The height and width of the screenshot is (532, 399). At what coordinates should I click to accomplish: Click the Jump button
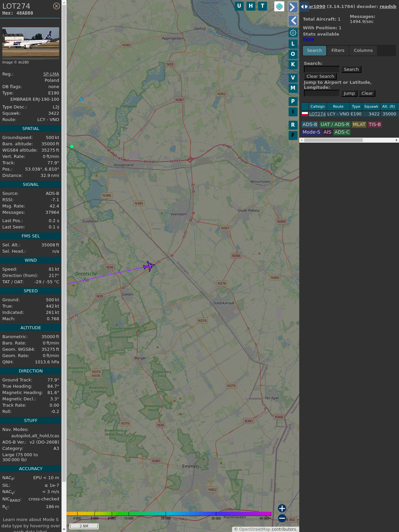coord(349,93)
